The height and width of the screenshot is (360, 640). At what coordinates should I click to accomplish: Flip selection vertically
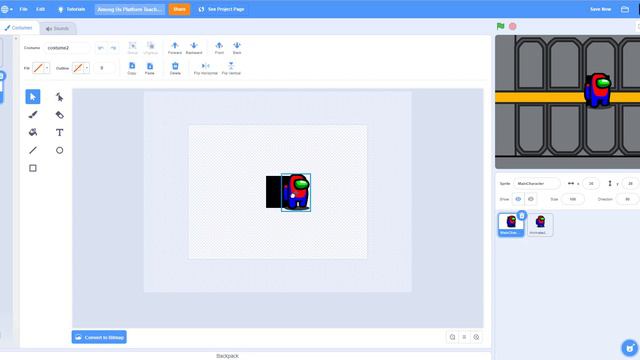tap(231, 68)
